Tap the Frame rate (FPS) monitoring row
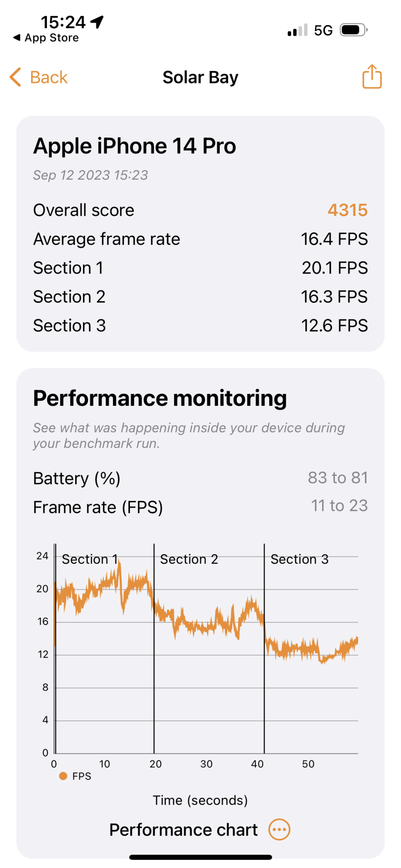The height and width of the screenshot is (868, 401). coord(200,507)
